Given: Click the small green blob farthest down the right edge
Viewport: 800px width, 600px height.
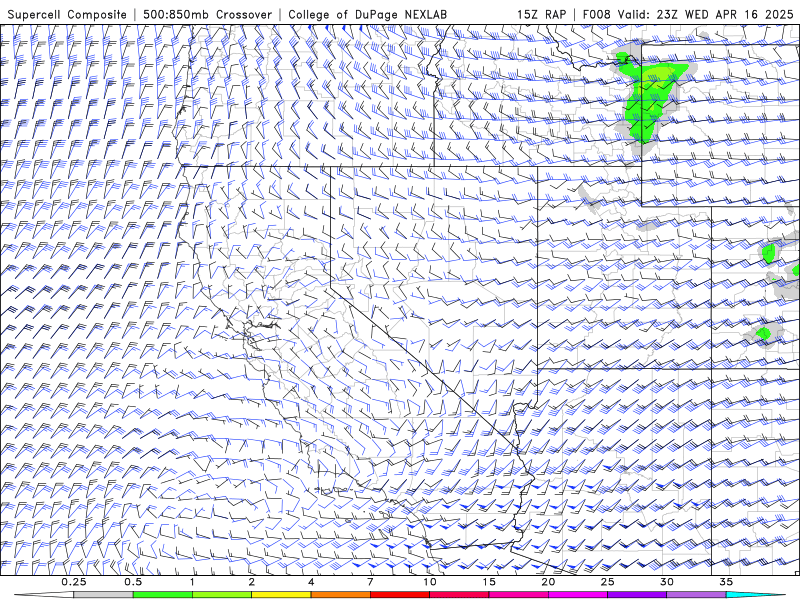Looking at the screenshot, I should tap(763, 334).
